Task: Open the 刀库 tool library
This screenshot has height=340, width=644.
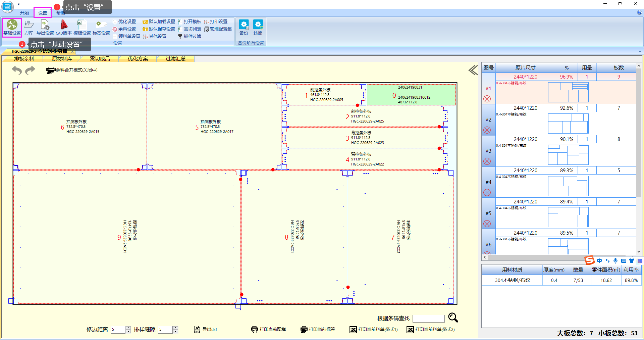Action: [x=29, y=28]
